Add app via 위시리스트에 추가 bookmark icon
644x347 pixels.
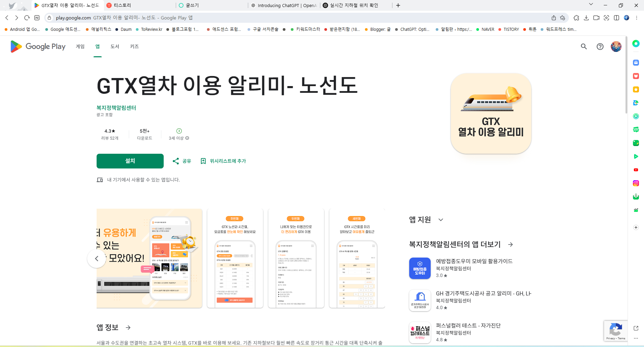point(203,161)
